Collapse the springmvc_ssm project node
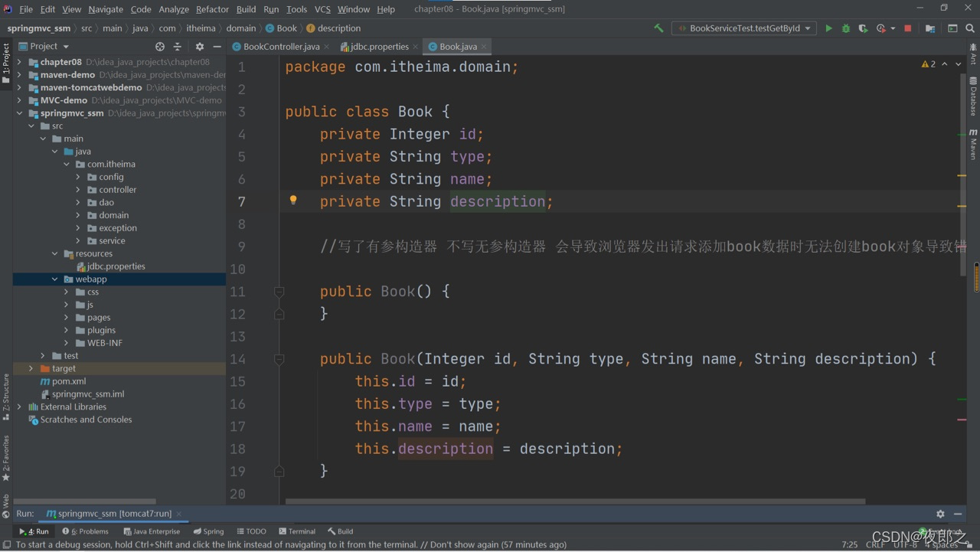 coord(19,113)
